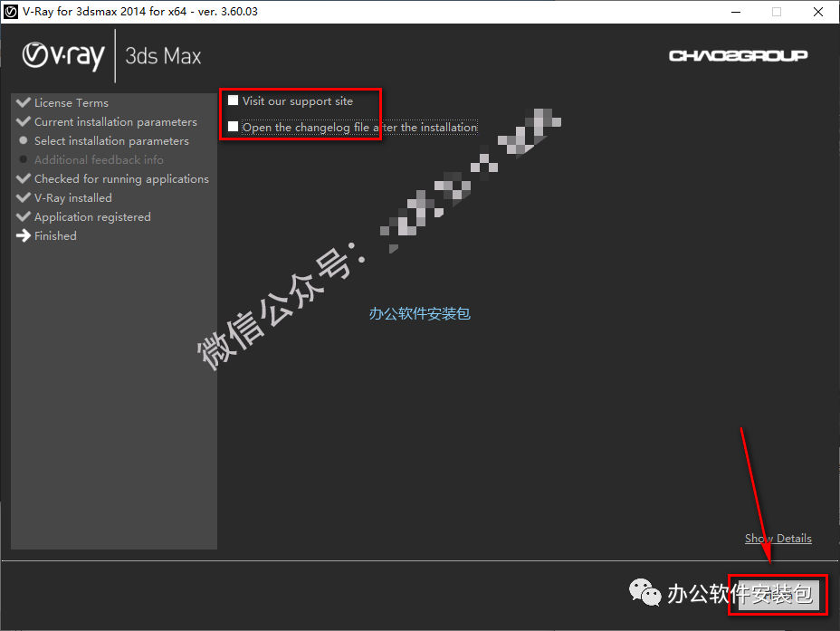Click the checkmark beside License Terms
840x631 pixels.
[x=23, y=102]
